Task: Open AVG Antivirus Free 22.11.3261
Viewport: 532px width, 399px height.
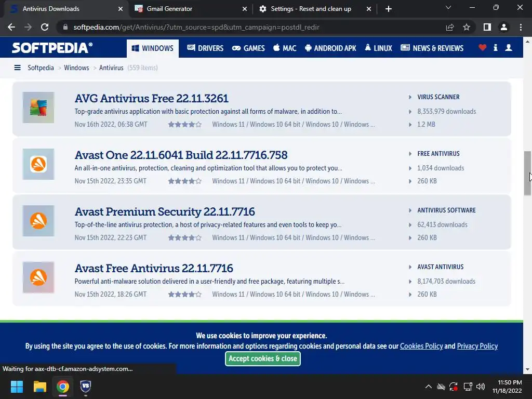Action: [x=151, y=98]
